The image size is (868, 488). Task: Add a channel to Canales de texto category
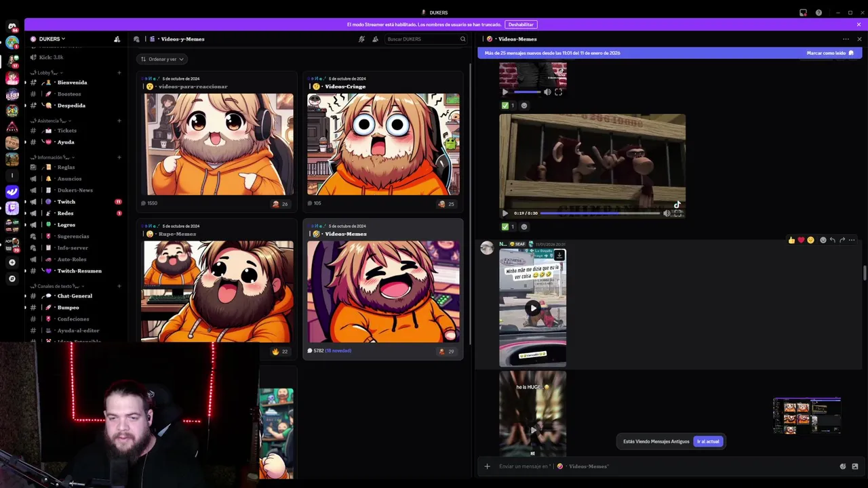pos(119,286)
